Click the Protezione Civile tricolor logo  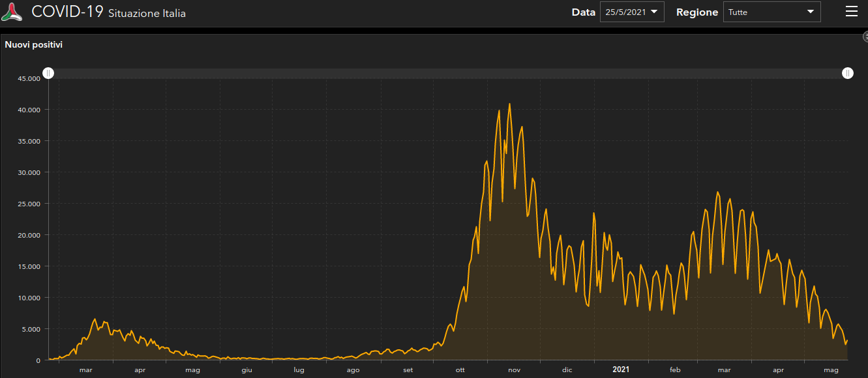[12, 12]
